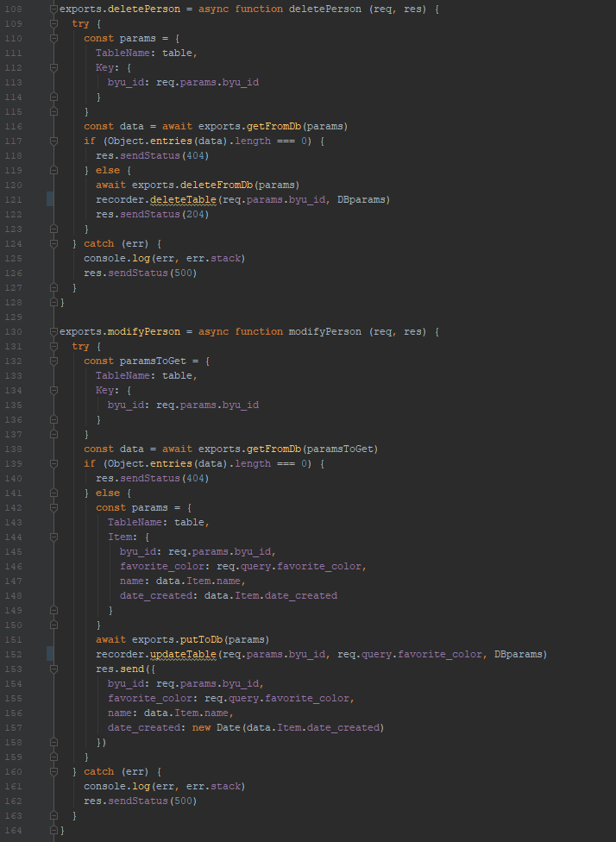The height and width of the screenshot is (842, 616).
Task: Fold the catch block on line 160
Action: pyautogui.click(x=53, y=771)
